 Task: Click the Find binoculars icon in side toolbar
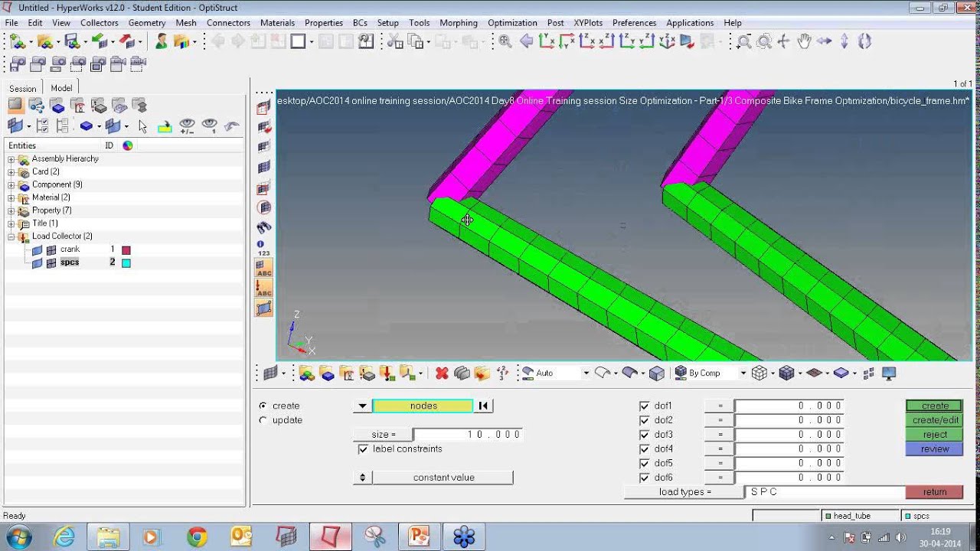point(264,227)
